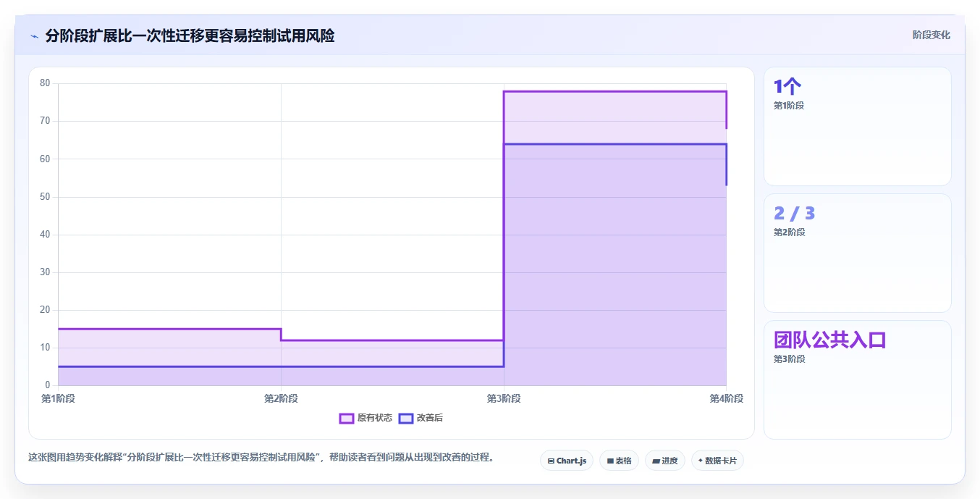This screenshot has height=499, width=980.
Task: Click the 第3阶段 x-axis label
Action: pos(504,398)
